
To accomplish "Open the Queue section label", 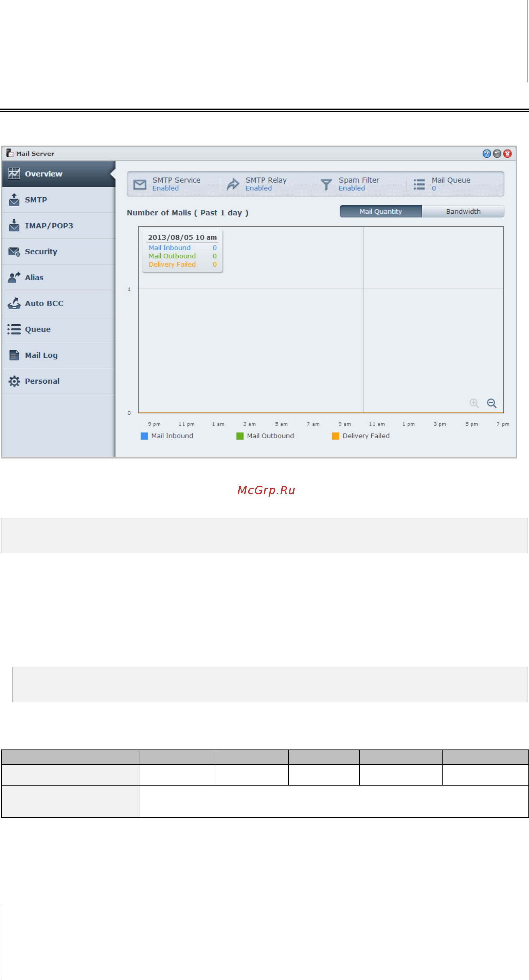I will [x=38, y=329].
